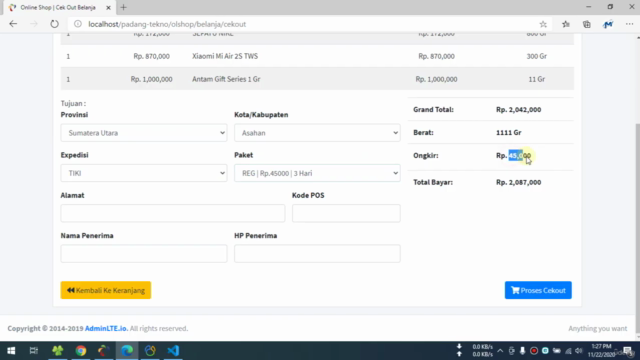Click Berat value 1111 Gr
The image size is (640, 360).
coord(509,133)
